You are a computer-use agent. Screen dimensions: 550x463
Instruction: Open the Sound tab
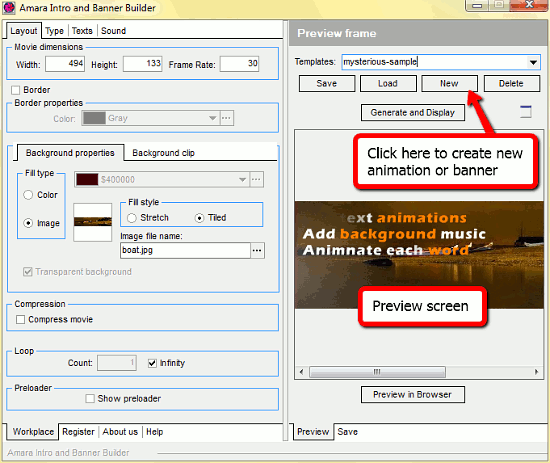114,31
